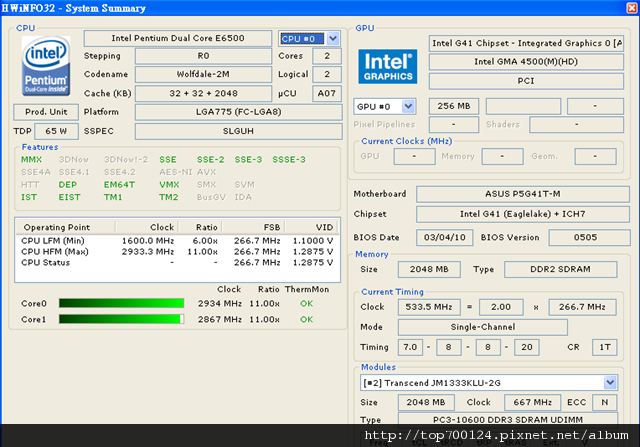The width and height of the screenshot is (640, 447).
Task: Click the PC3-10600 DDR3 SDRAM UDIMM field
Action: point(508,419)
